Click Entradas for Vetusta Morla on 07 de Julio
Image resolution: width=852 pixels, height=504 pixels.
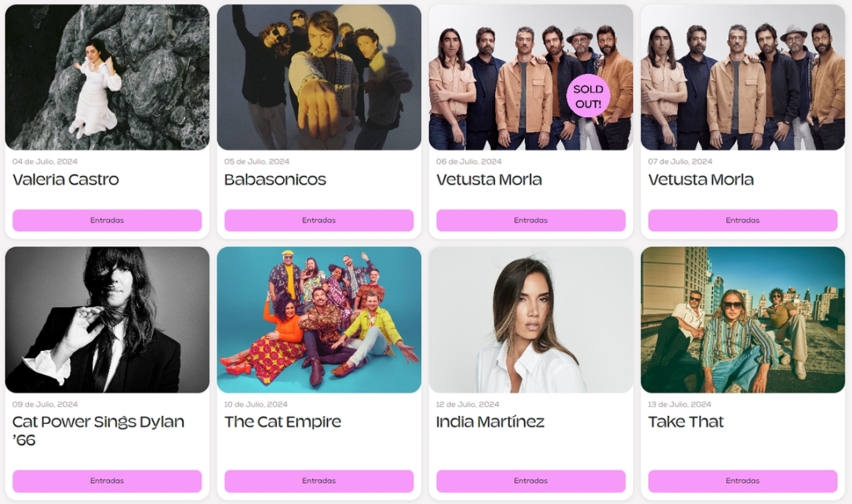point(743,220)
